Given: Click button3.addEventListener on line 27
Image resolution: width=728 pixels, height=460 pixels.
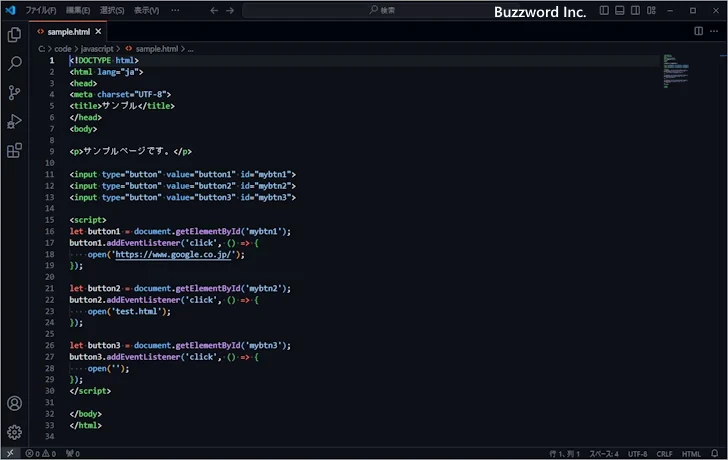Looking at the screenshot, I should pos(124,357).
